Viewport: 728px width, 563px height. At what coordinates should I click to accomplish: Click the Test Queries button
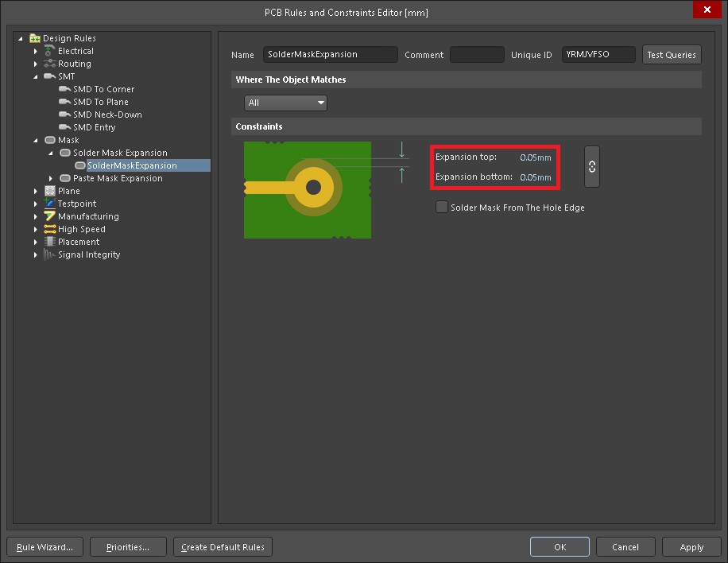(x=672, y=54)
